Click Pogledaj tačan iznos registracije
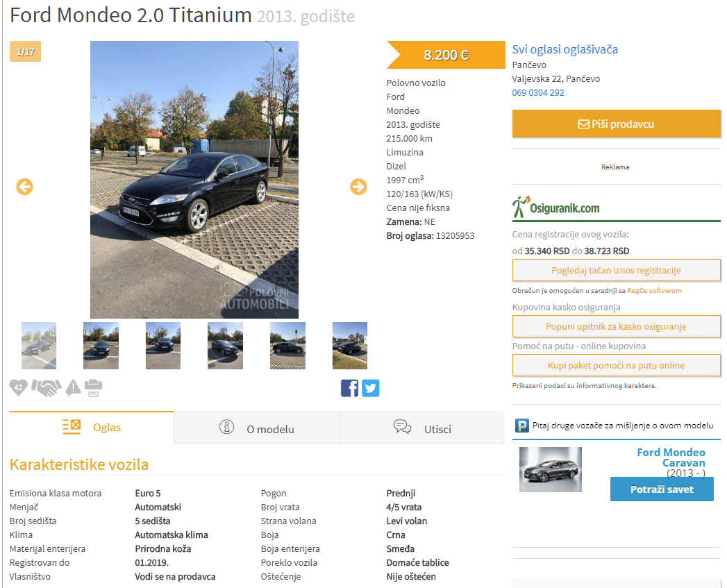This screenshot has height=588, width=727. pyautogui.click(x=616, y=270)
